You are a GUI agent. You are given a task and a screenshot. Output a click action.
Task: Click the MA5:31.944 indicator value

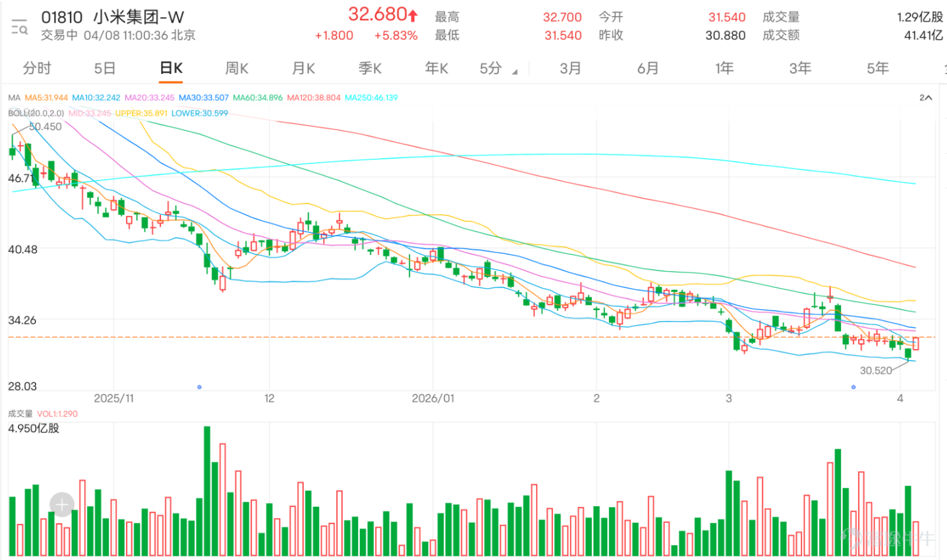46,98
